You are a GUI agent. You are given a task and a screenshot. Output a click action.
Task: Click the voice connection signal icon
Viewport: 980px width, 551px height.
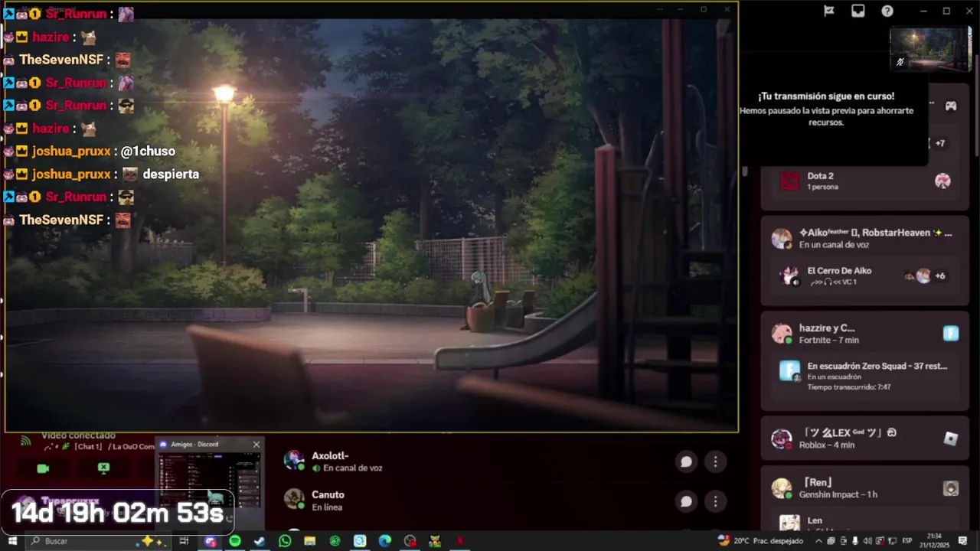25,441
